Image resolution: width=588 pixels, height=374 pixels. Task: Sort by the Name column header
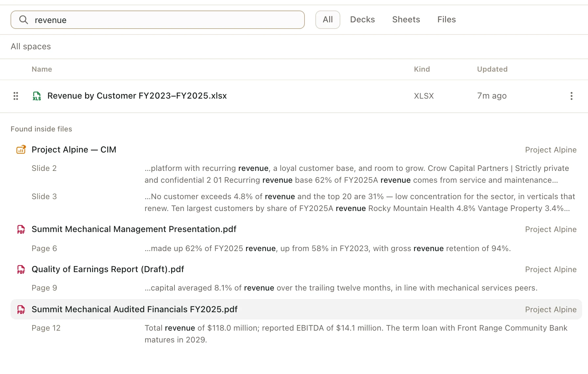tap(42, 69)
